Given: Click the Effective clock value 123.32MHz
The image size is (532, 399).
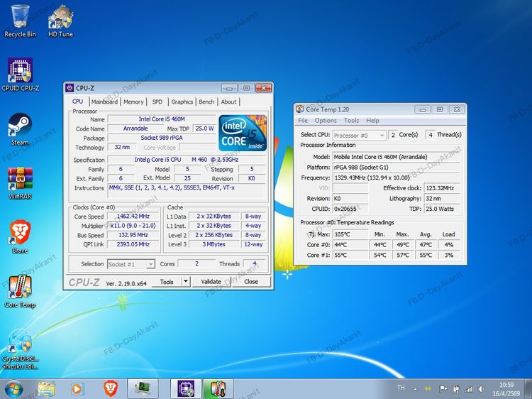Looking at the screenshot, I should 442,188.
